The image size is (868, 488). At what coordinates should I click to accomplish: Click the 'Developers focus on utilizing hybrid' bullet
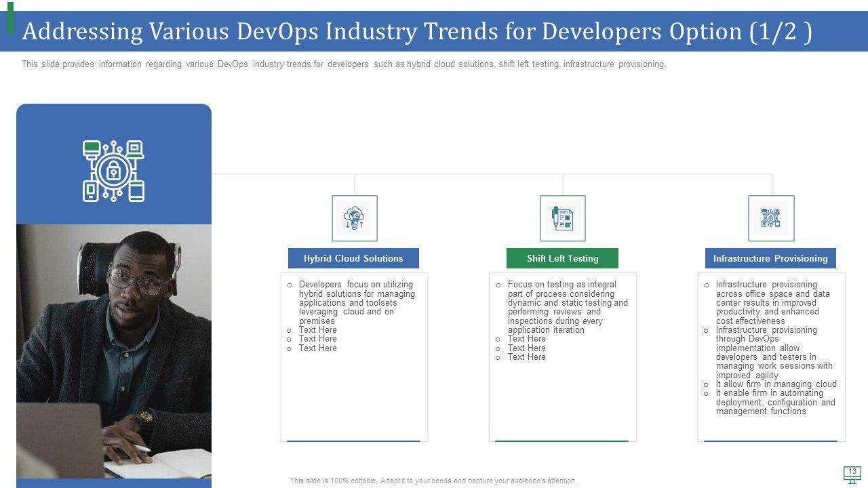point(356,303)
